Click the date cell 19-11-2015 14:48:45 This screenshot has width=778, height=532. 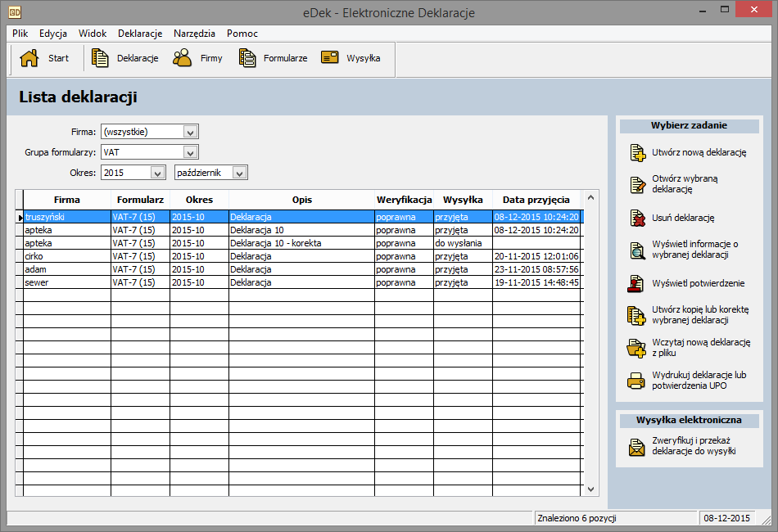536,282
